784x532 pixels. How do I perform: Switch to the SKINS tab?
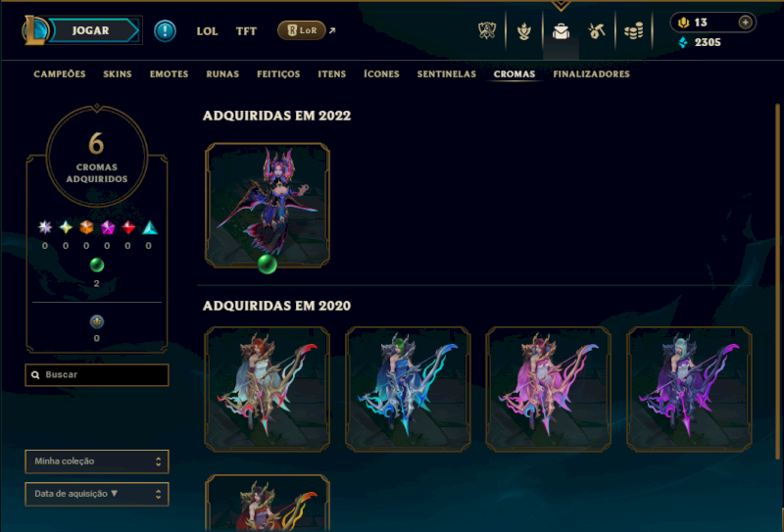pos(118,74)
